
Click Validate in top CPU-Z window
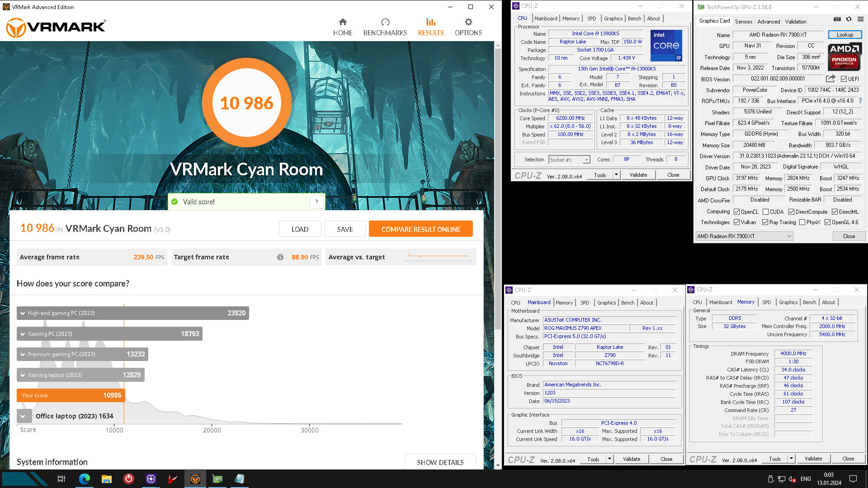pyautogui.click(x=638, y=175)
